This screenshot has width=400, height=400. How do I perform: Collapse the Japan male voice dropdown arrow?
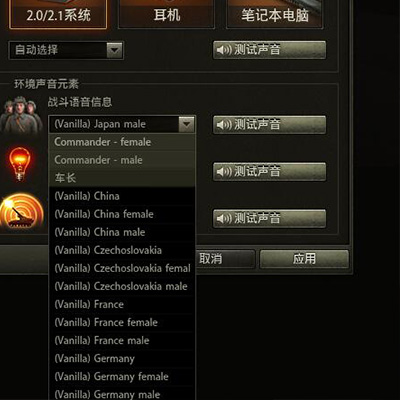(186, 124)
